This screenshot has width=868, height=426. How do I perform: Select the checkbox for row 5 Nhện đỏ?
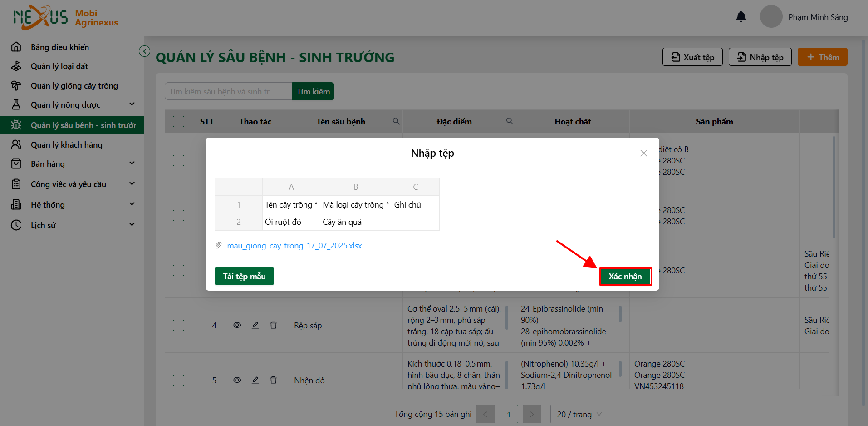179,380
